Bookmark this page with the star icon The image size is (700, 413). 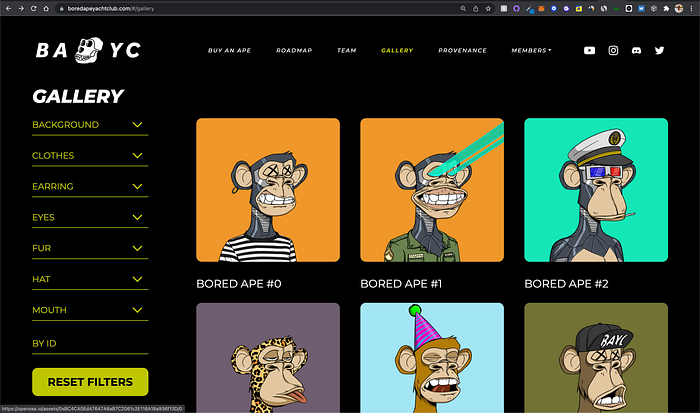point(488,8)
